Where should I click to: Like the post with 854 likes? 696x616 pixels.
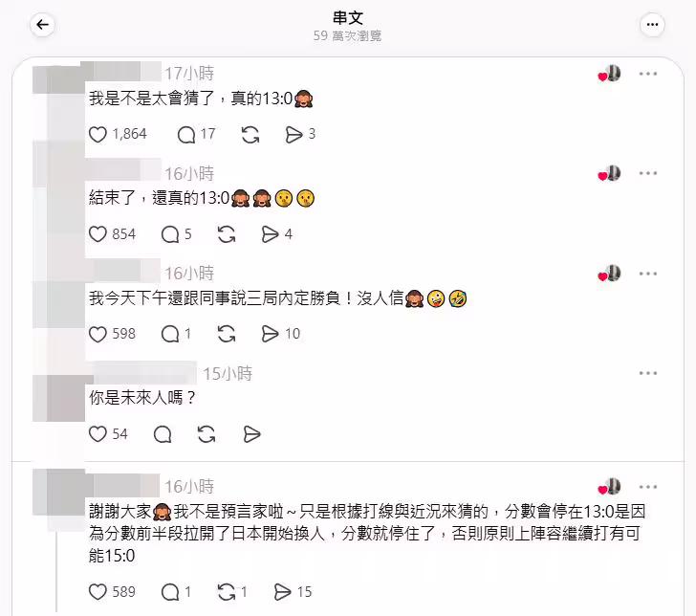98,234
